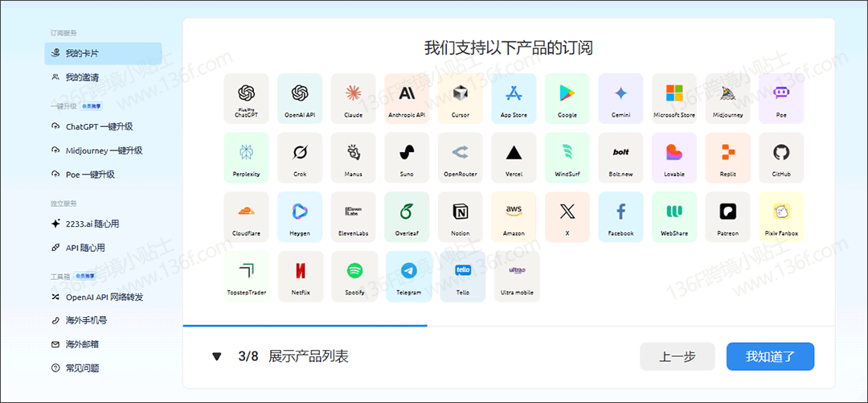Open OpenAI API 网络转发 sidebar item
868x403 pixels.
103,297
